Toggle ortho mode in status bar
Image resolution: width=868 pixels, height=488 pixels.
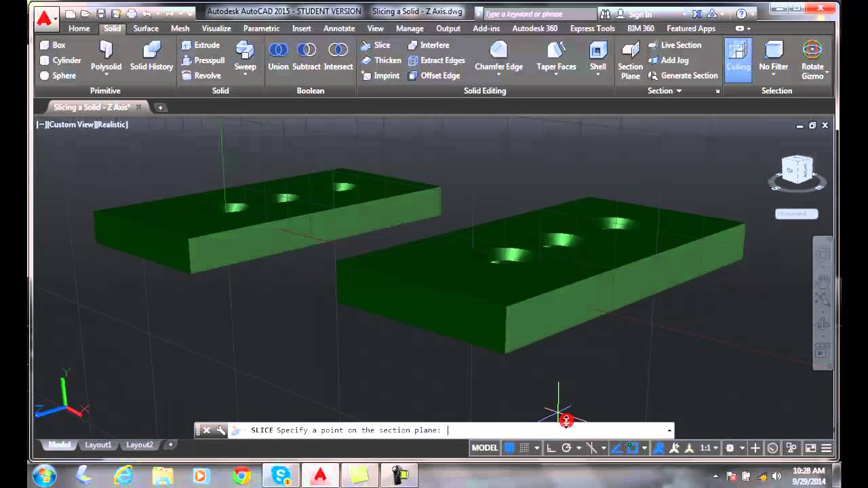click(551, 448)
